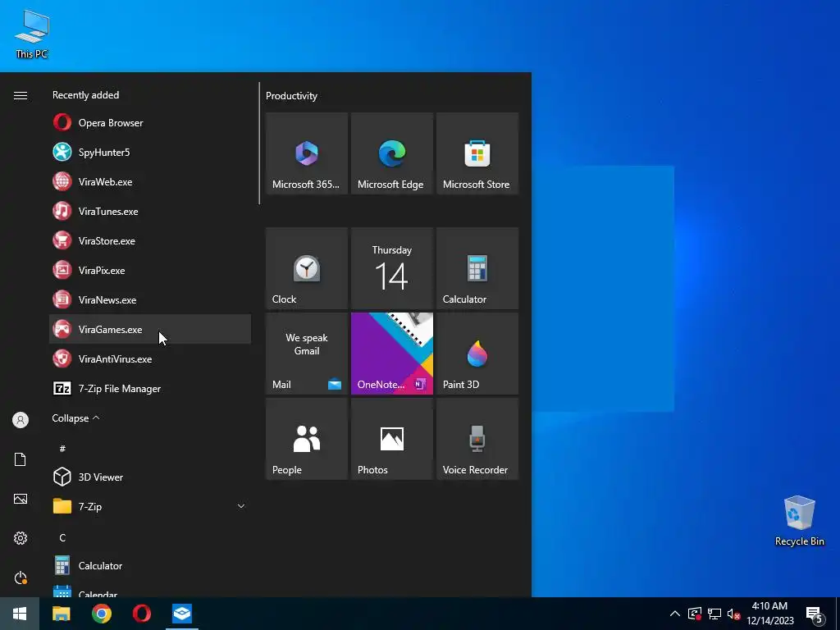Click the Productivity group title
Viewport: 840px width, 630px height.
tap(291, 96)
